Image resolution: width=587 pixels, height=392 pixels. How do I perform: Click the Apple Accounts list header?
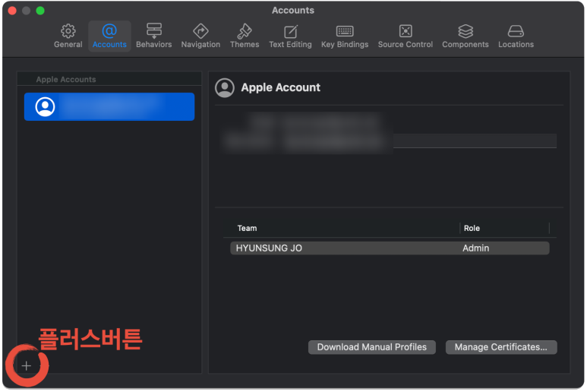pyautogui.click(x=66, y=79)
